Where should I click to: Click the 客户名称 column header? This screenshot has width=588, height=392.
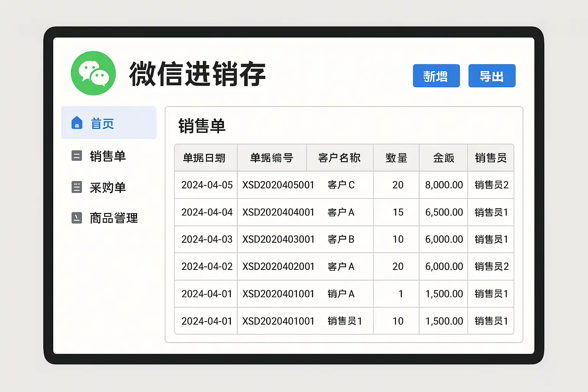(x=339, y=158)
